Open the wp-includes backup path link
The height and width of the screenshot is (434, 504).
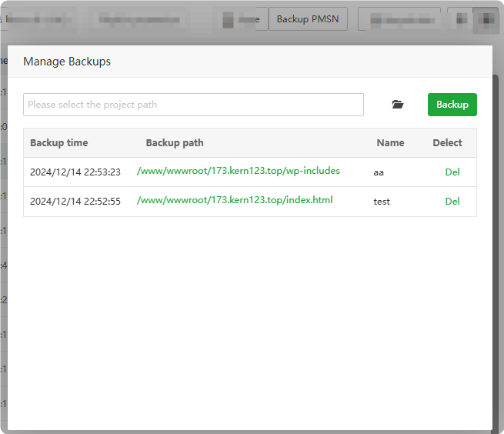coord(239,171)
